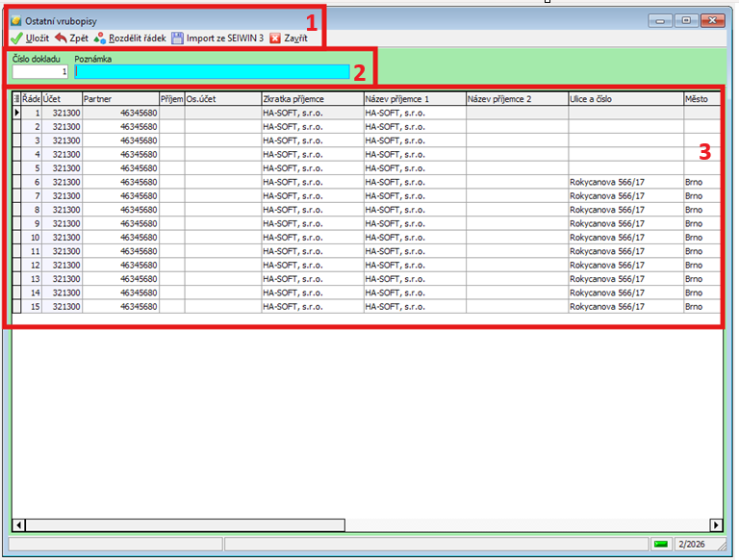Click the Zkratka příjemce column header
This screenshot has height=560, width=739.
click(313, 99)
